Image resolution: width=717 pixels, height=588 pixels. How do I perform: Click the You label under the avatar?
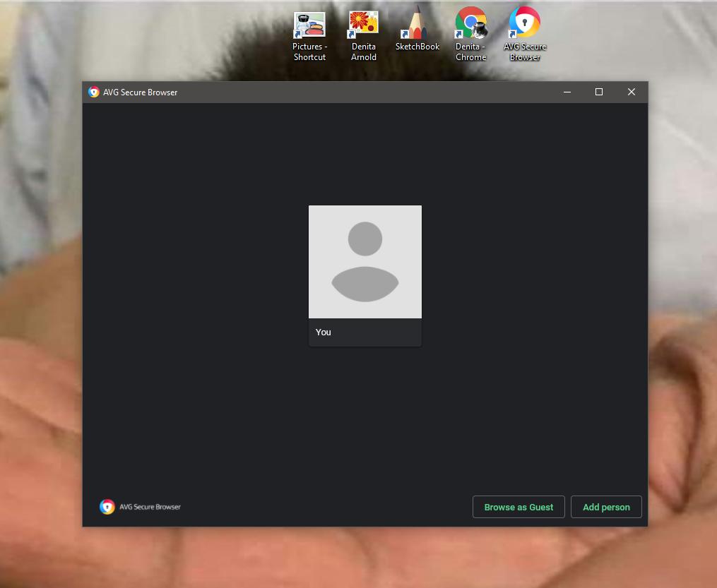(323, 332)
